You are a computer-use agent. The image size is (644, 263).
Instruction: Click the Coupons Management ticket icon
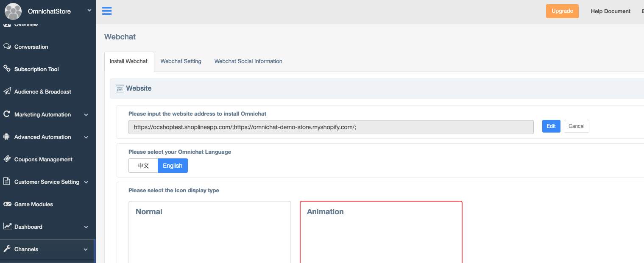(x=7, y=159)
